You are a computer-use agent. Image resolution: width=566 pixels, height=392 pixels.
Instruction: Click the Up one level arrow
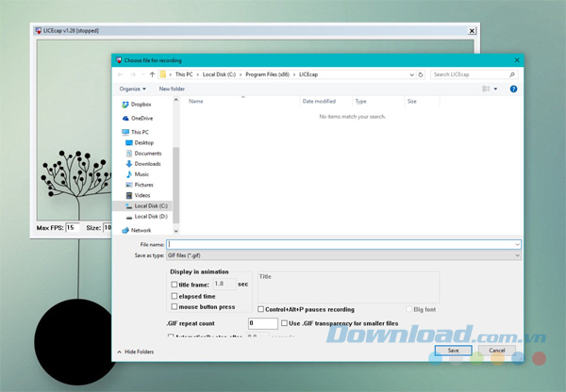coord(152,73)
